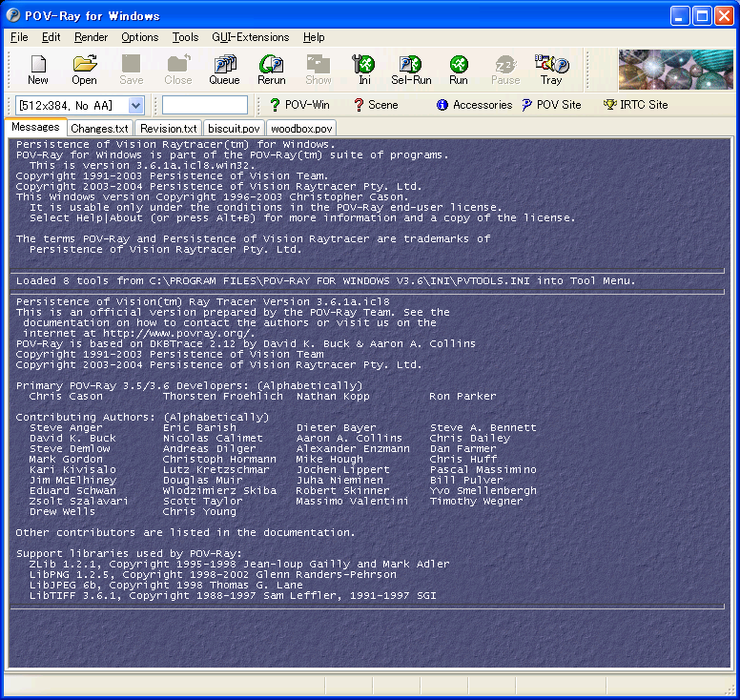Visit the POV Site
The height and width of the screenshot is (700, 740).
(x=551, y=105)
